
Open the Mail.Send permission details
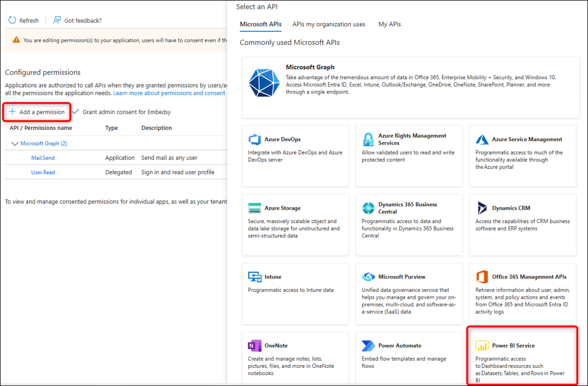[x=43, y=157]
